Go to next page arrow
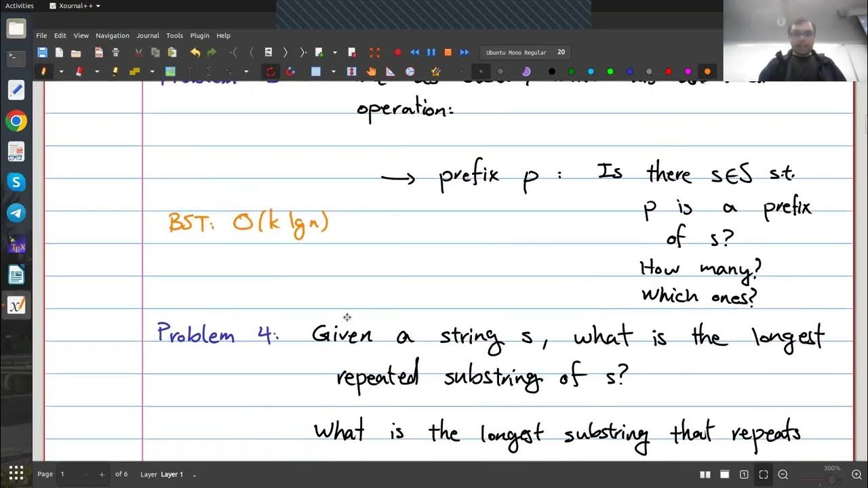Viewport: 868px width, 488px height. coord(285,52)
